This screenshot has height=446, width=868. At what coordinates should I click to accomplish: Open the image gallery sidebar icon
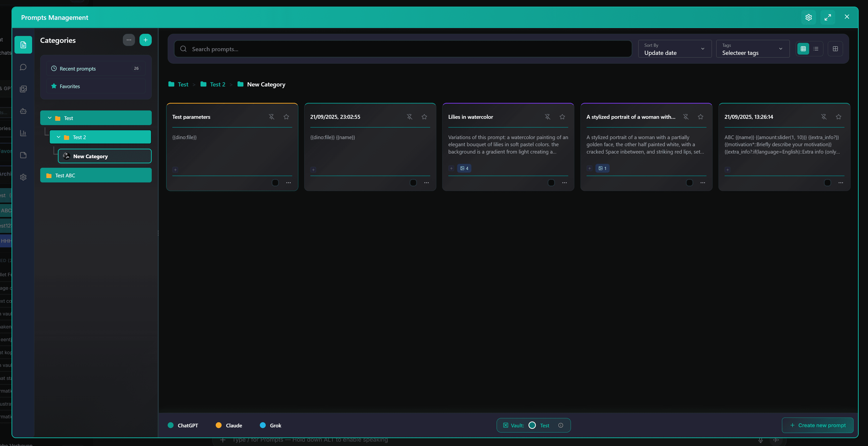(23, 89)
